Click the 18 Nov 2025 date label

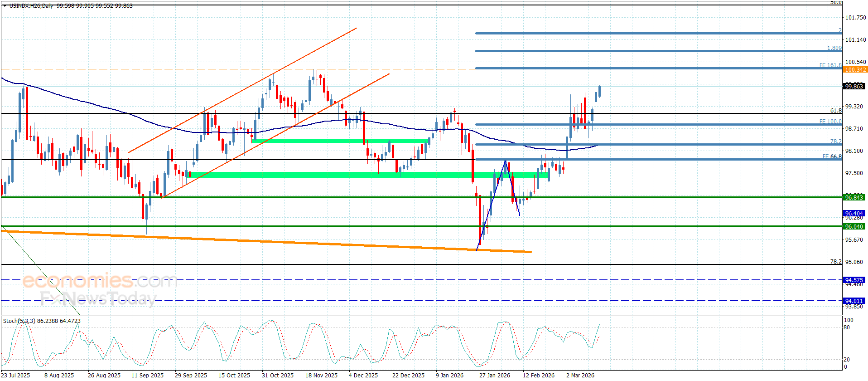click(x=321, y=375)
